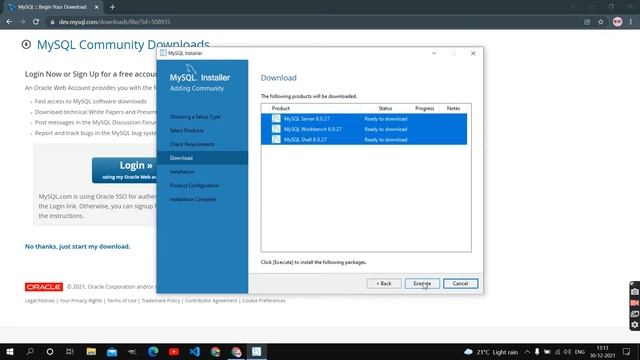This screenshot has width=640, height=360.
Task: Select the highlighted Download step in sidebar
Action: coord(202,158)
